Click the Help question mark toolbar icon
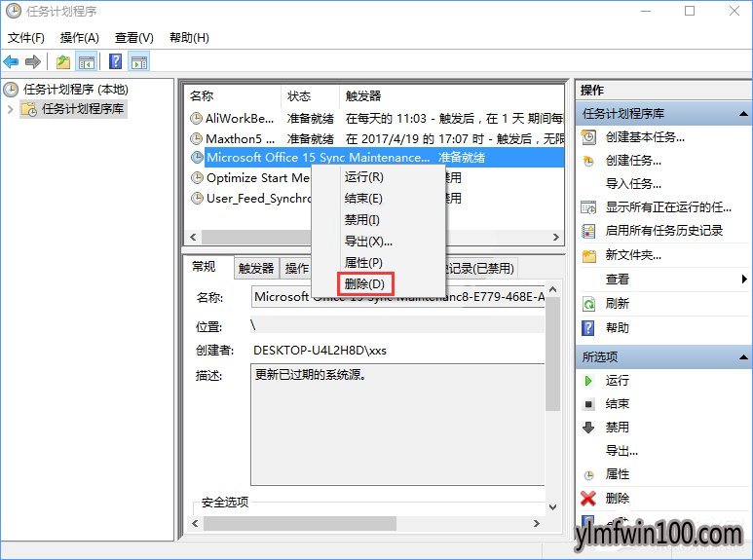 (115, 62)
